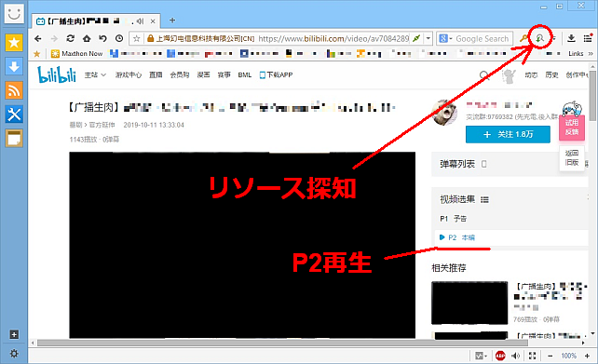Increase page zoom with the plus button
Image resolution: width=598 pixels, height=364 pixels.
[x=588, y=356]
